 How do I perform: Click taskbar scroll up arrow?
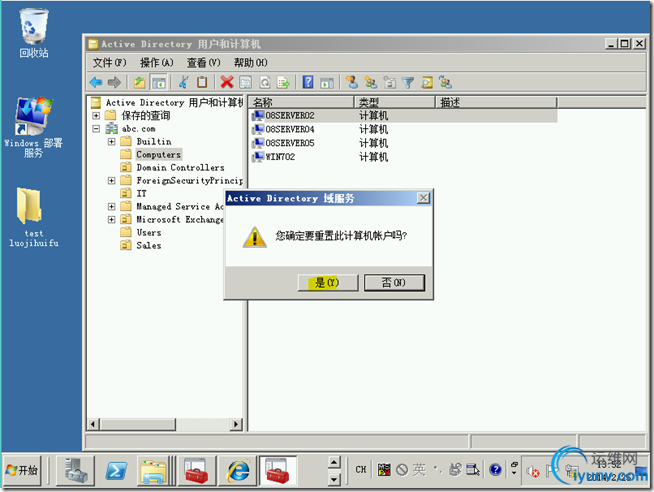pyautogui.click(x=334, y=462)
